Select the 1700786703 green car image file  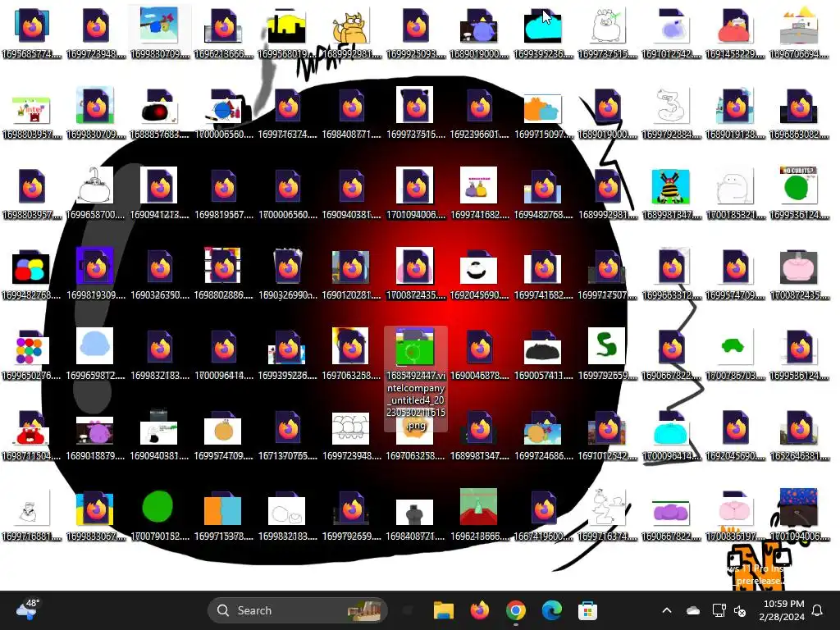pyautogui.click(x=734, y=354)
